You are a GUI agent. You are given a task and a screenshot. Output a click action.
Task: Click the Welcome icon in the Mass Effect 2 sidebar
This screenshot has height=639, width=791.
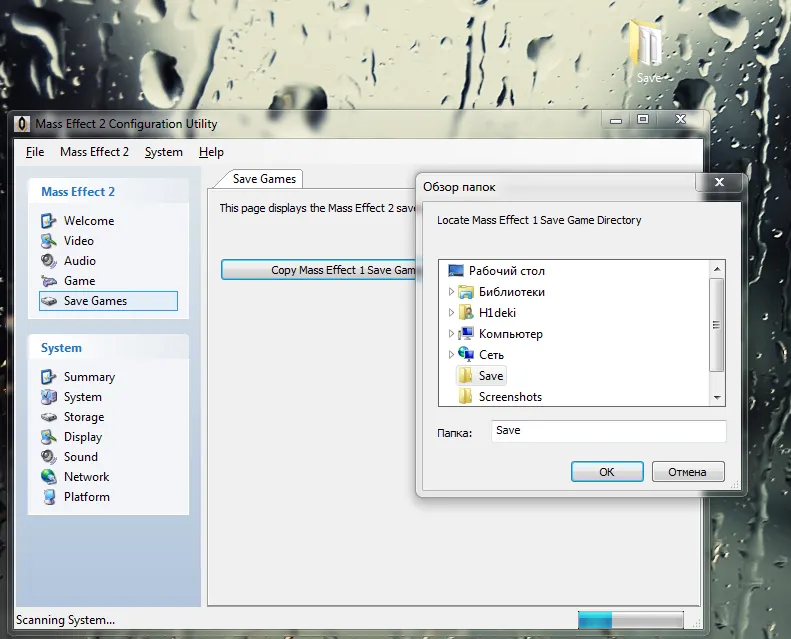coord(48,221)
